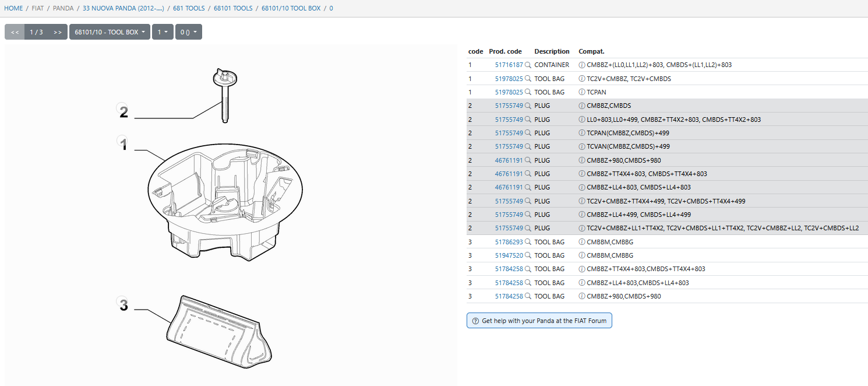This screenshot has height=386, width=868.
Task: Click the search icon next to 51786293
Action: coord(528,242)
